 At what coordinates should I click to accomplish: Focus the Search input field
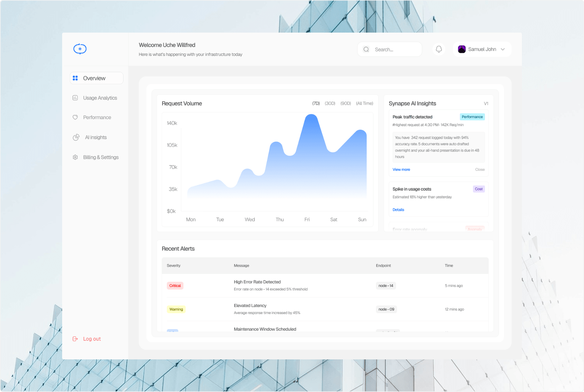coord(390,49)
